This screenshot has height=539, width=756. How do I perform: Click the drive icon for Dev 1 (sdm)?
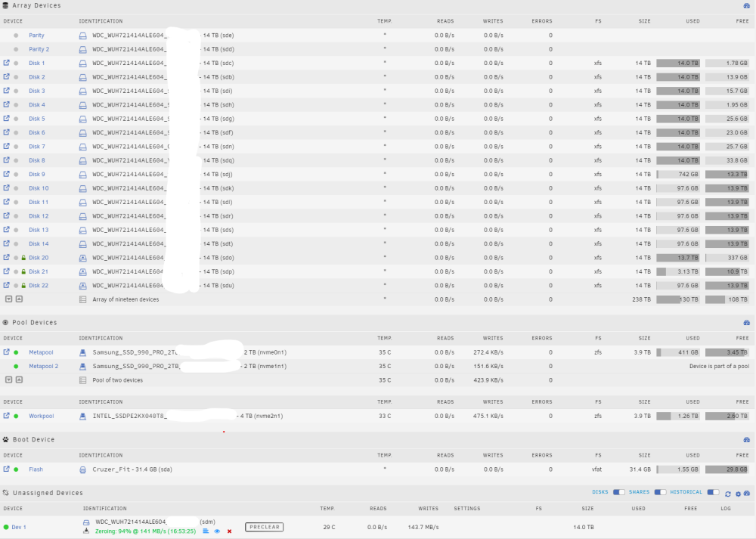point(86,522)
